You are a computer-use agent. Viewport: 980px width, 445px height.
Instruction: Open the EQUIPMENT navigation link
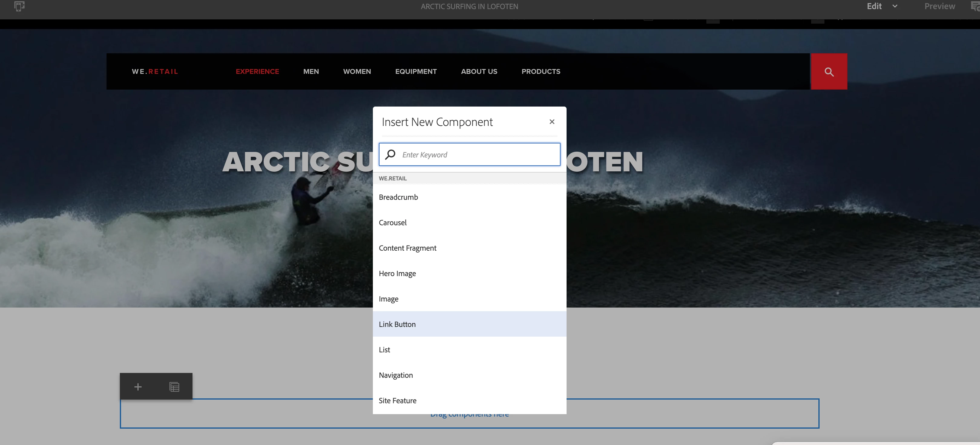point(416,71)
